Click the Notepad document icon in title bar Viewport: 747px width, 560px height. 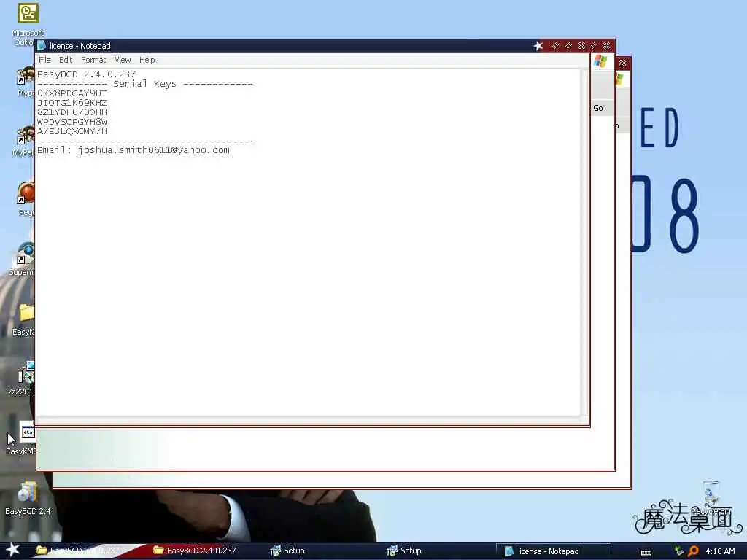(42, 46)
